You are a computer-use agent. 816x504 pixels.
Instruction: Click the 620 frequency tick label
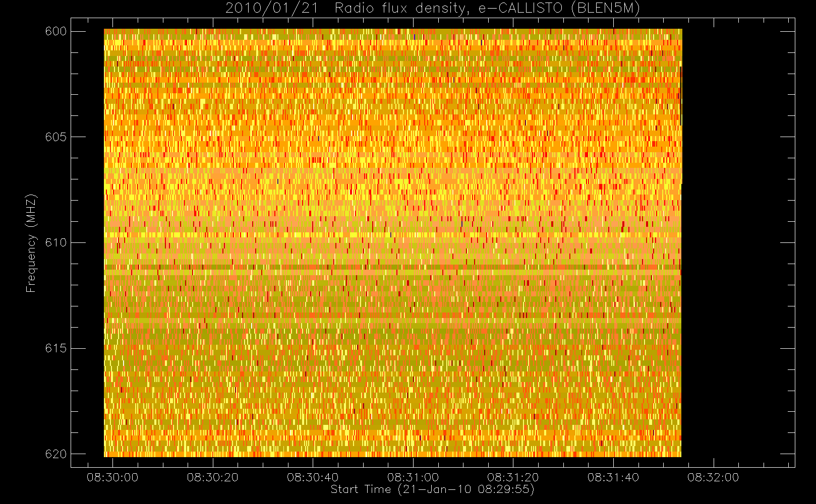pos(55,454)
